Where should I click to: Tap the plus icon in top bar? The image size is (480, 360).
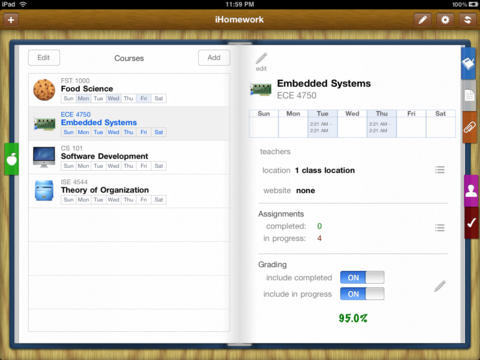click(11, 20)
